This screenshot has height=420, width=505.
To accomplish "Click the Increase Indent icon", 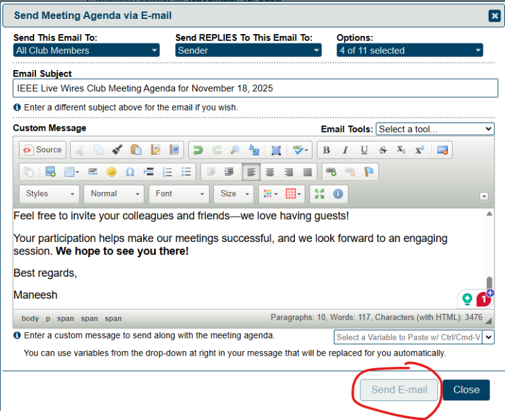I will click(229, 172).
